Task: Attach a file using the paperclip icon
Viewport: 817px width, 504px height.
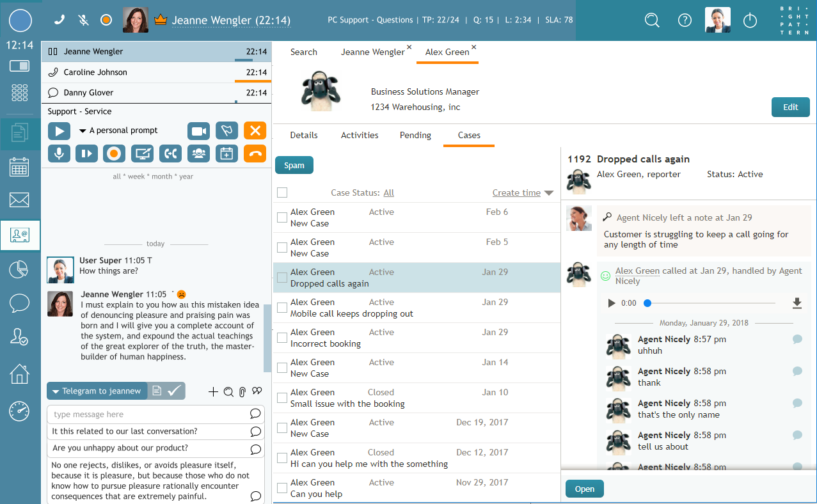Action: (243, 391)
